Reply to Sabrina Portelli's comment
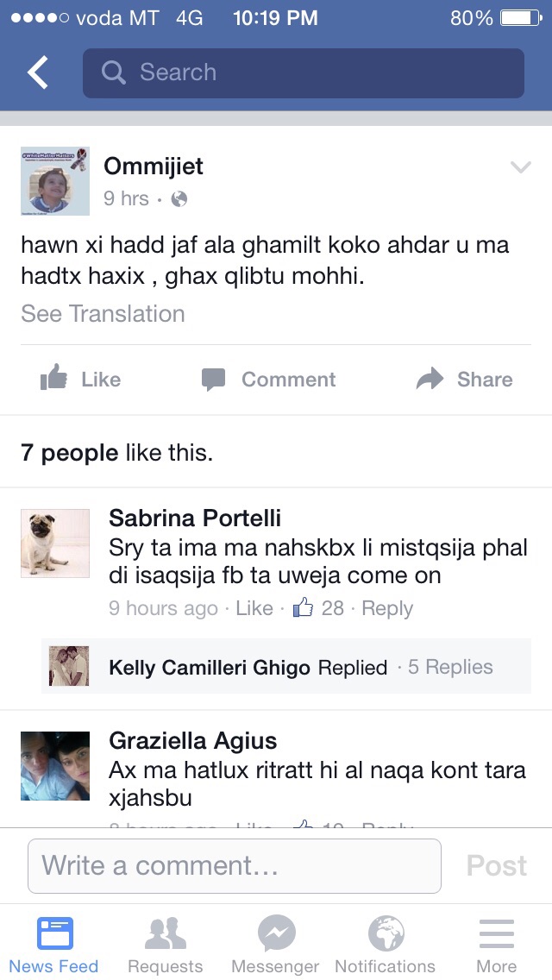This screenshot has width=552, height=980. [387, 608]
